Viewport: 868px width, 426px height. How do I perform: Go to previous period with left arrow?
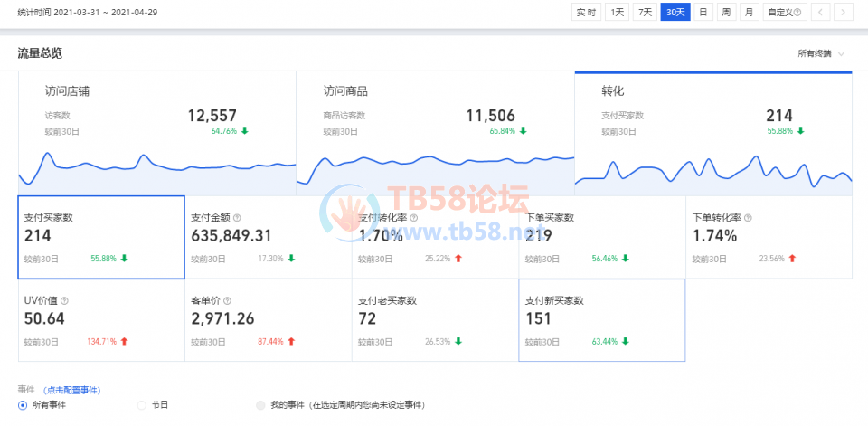tap(820, 12)
